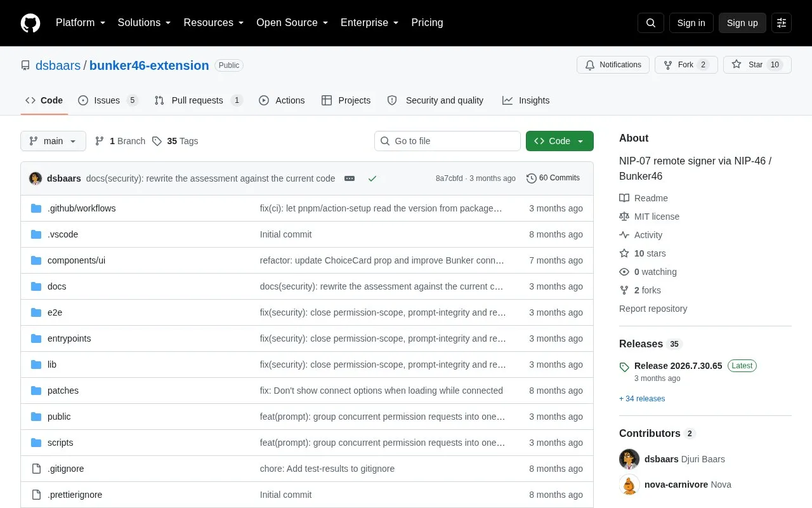
Task: Open the Projects tab
Action: tap(346, 100)
